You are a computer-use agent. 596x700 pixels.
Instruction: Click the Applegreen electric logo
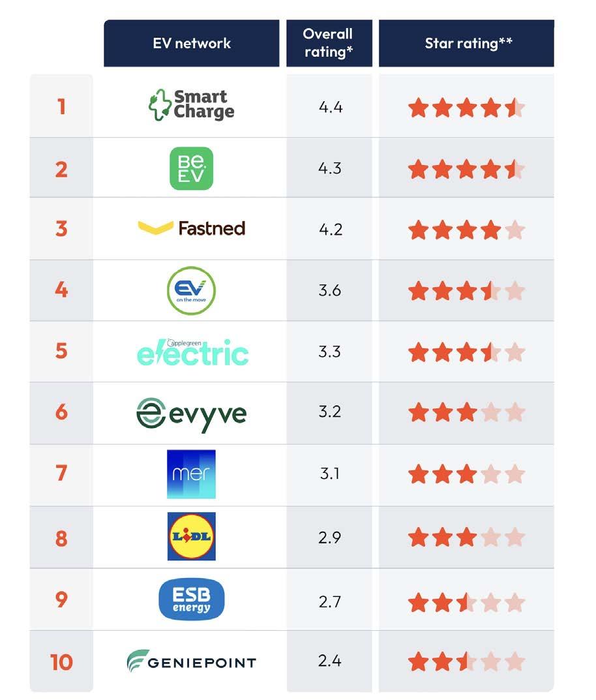(192, 352)
